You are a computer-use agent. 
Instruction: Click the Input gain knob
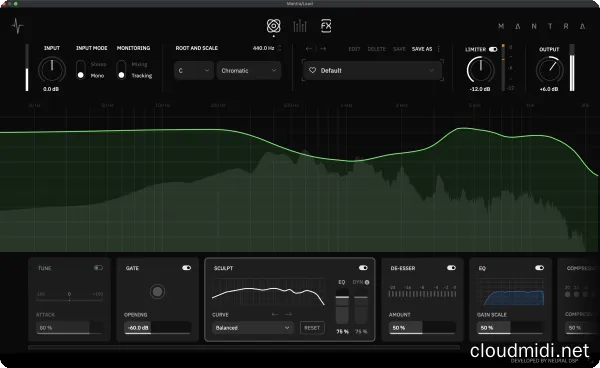click(x=52, y=70)
